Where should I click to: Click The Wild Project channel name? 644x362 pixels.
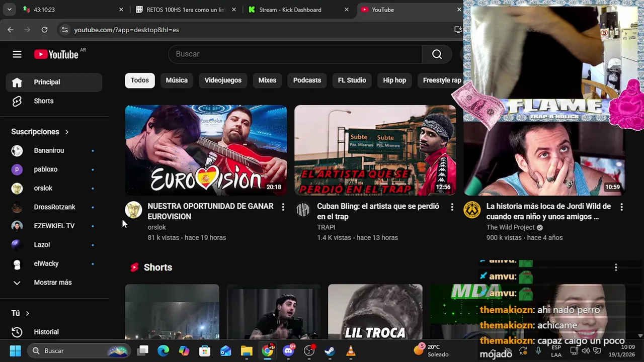pos(510,227)
